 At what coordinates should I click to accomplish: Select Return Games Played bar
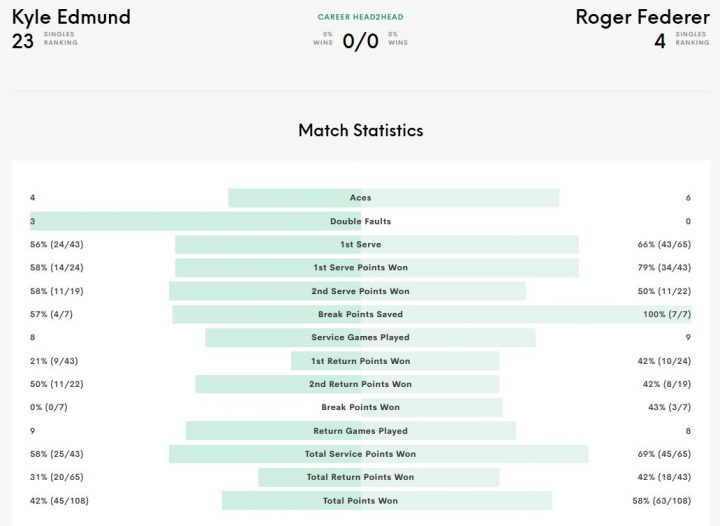pyautogui.click(x=351, y=431)
